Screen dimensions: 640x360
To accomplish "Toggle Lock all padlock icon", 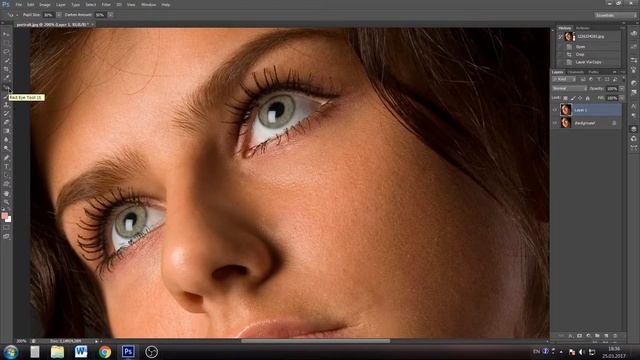I will [587, 98].
